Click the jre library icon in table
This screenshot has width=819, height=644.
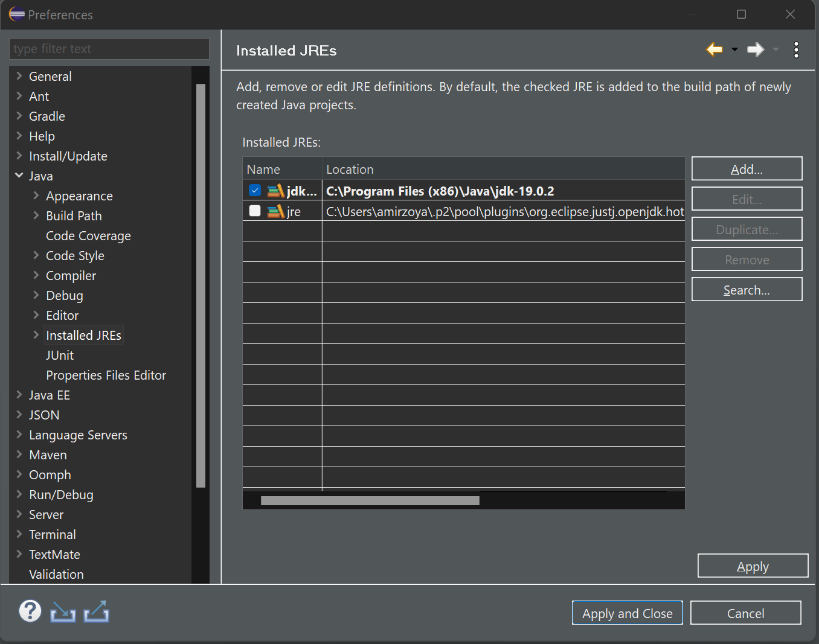coord(275,212)
